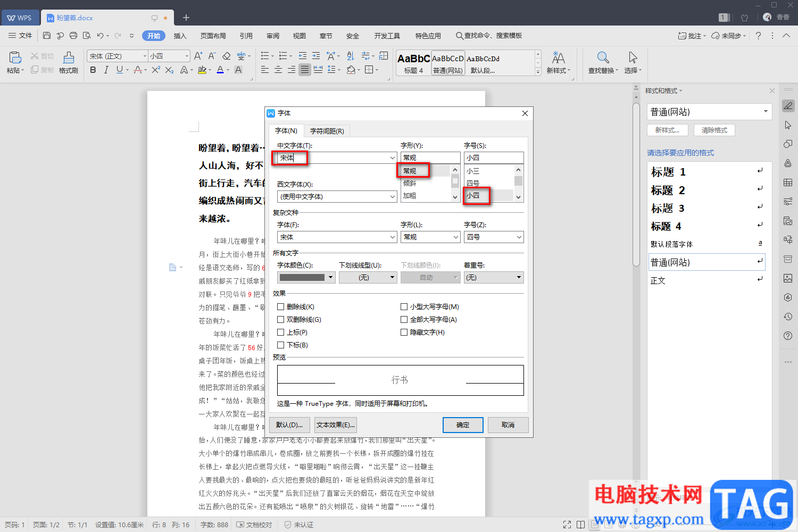Click the 文本效果(E)... button
The height and width of the screenshot is (532, 798).
(x=335, y=425)
